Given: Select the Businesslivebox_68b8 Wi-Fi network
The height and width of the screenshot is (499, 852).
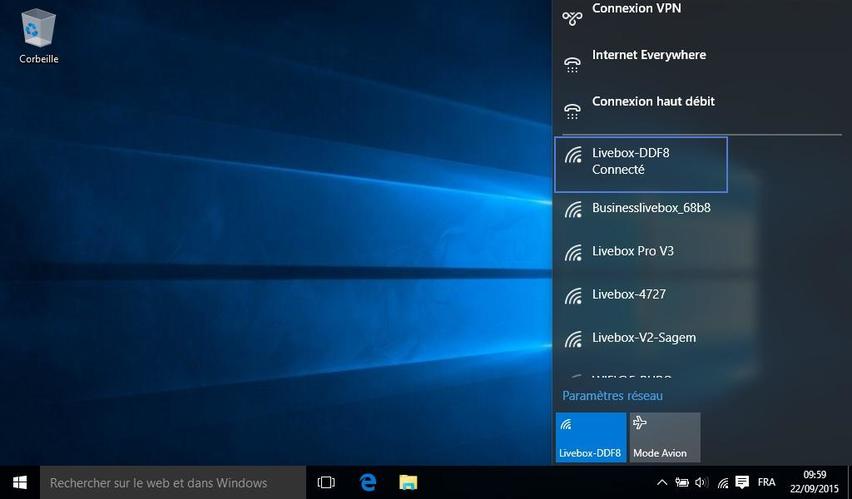Looking at the screenshot, I should pyautogui.click(x=650, y=209).
